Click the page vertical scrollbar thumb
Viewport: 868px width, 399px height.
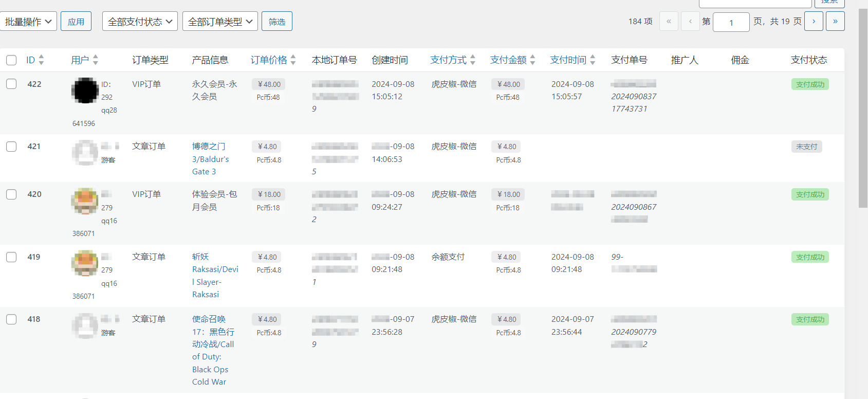863,108
